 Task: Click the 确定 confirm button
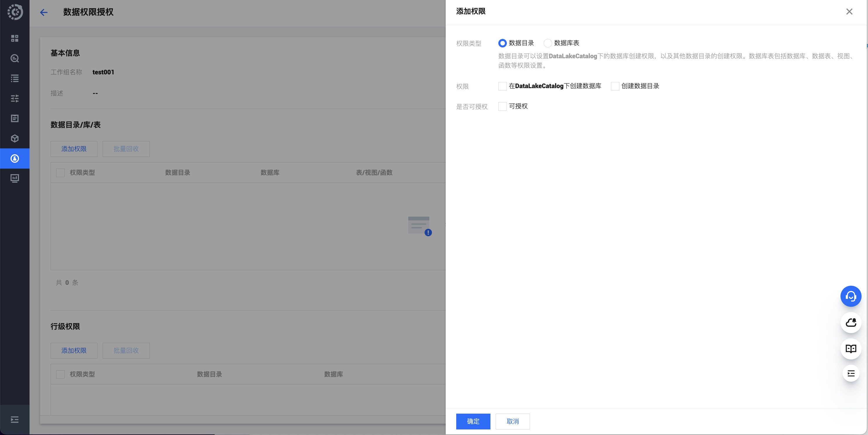(x=473, y=421)
